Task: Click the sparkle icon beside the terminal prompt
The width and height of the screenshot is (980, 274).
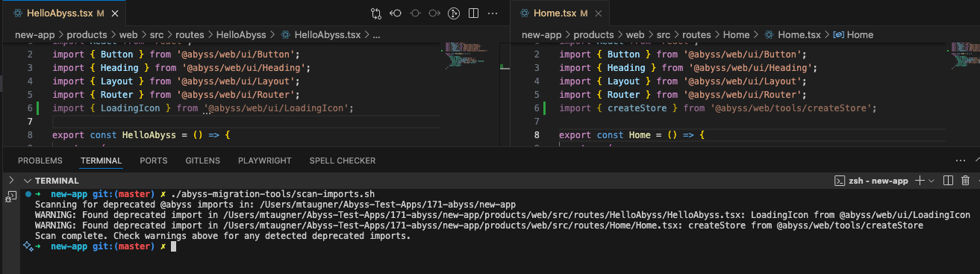Action: click(x=28, y=246)
